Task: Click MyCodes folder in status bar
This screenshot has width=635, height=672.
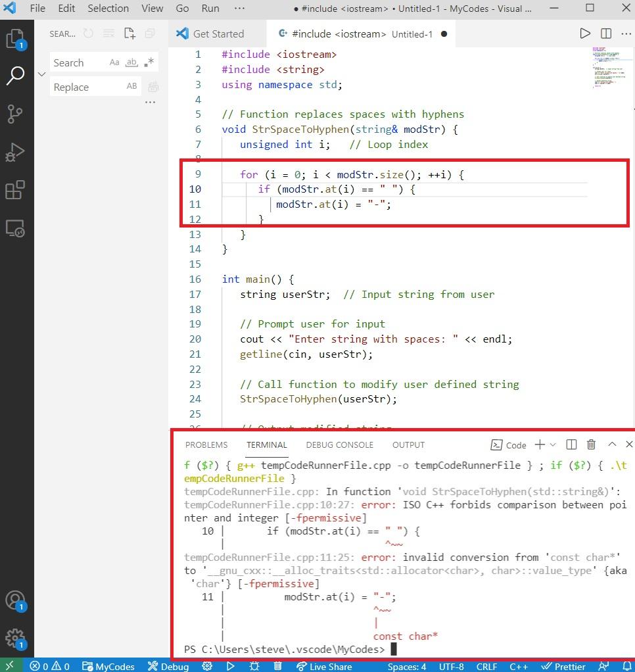Action: click(108, 667)
